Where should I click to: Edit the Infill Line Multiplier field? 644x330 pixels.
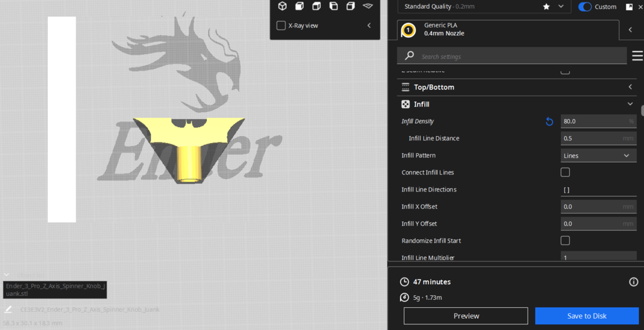(x=599, y=256)
